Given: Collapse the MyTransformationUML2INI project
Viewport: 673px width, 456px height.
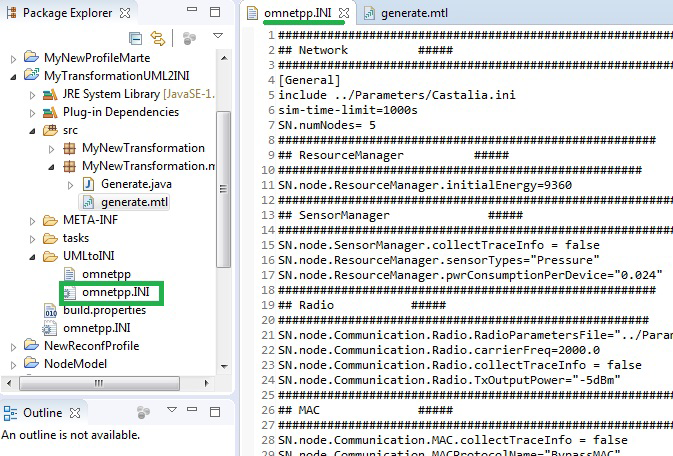Looking at the screenshot, I should [x=14, y=76].
